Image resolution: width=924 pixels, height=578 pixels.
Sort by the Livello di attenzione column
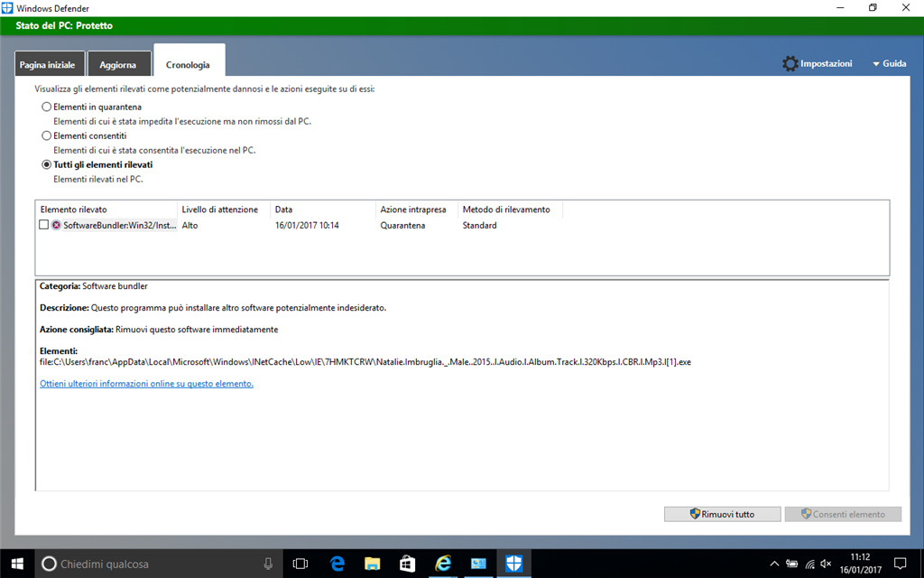click(224, 210)
